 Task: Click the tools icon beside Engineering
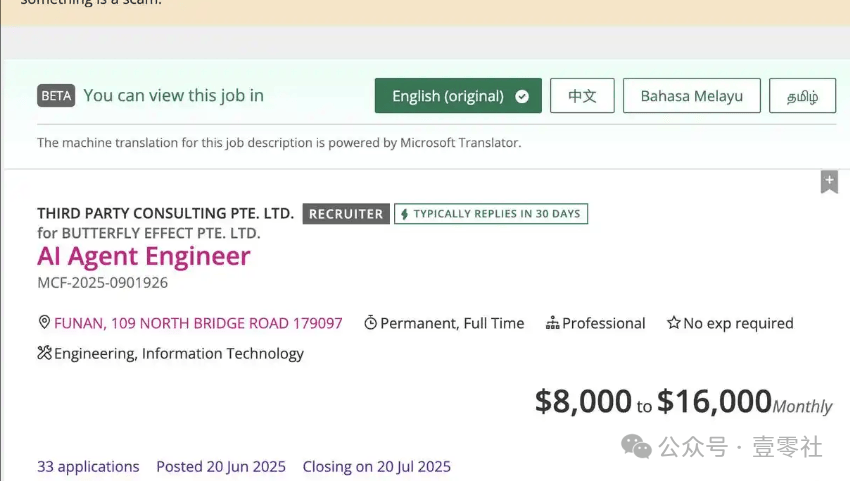(44, 353)
